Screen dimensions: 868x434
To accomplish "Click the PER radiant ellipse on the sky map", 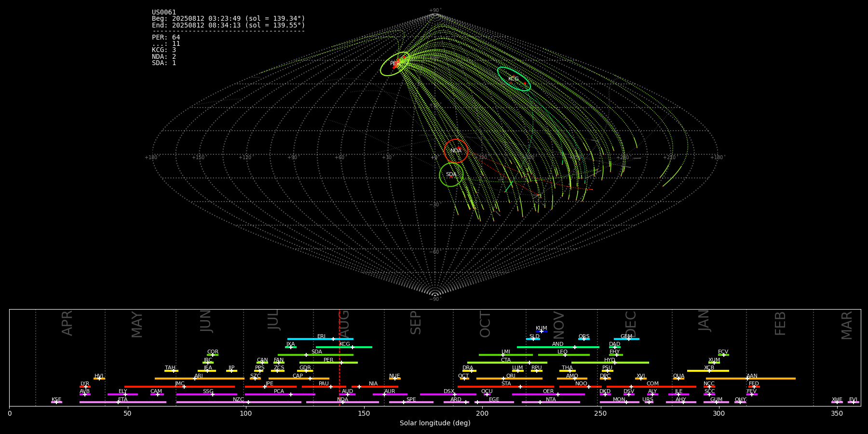I will click(395, 64).
